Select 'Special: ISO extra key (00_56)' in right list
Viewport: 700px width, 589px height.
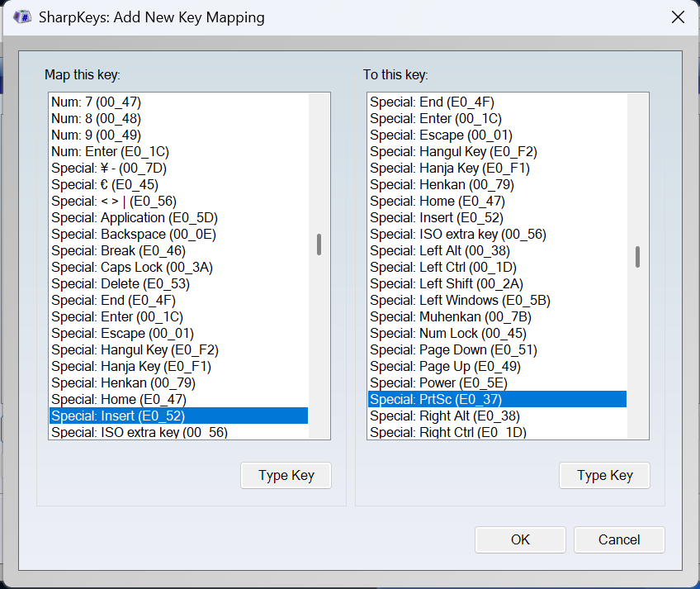click(x=497, y=234)
